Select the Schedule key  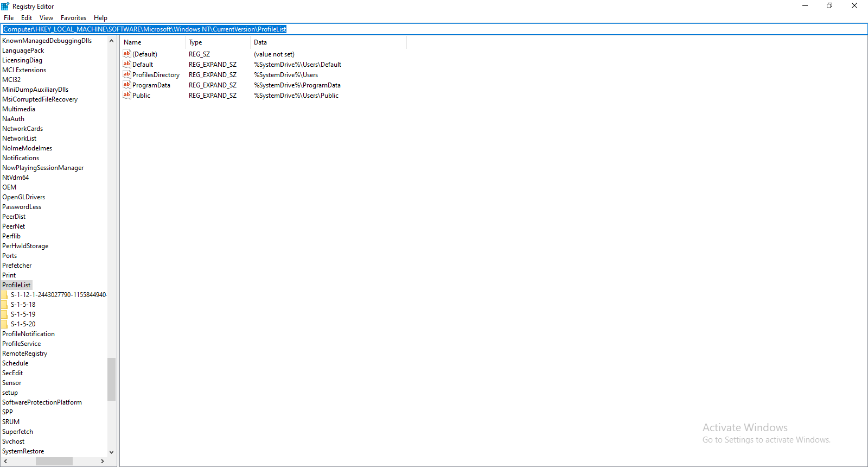pos(15,363)
